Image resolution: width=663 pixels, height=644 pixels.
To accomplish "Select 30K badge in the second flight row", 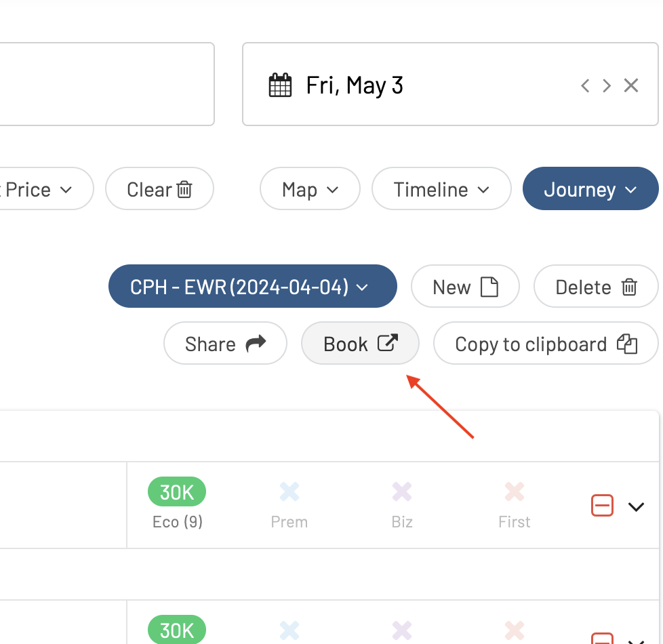I will 177,630.
